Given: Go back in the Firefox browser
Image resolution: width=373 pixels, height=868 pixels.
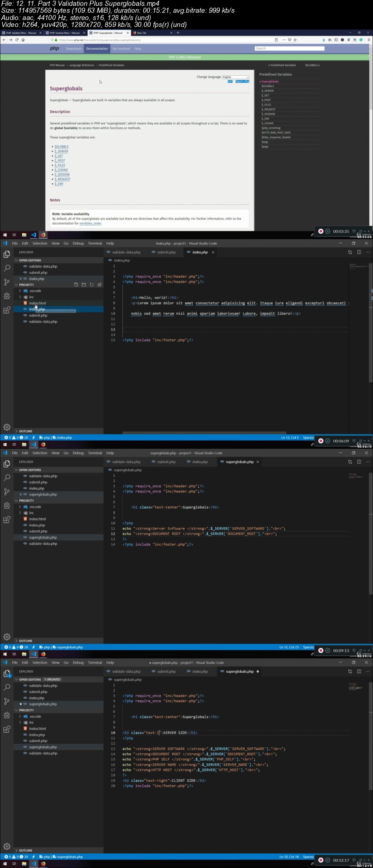Looking at the screenshot, I should click(4, 40).
